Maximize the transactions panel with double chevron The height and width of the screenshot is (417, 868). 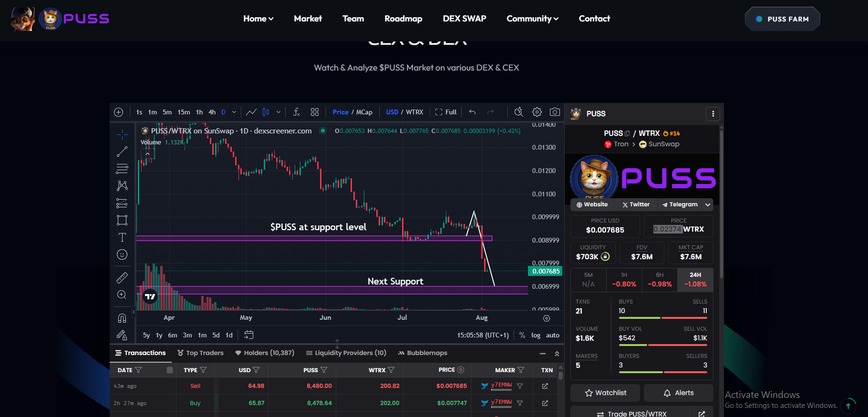point(557,354)
